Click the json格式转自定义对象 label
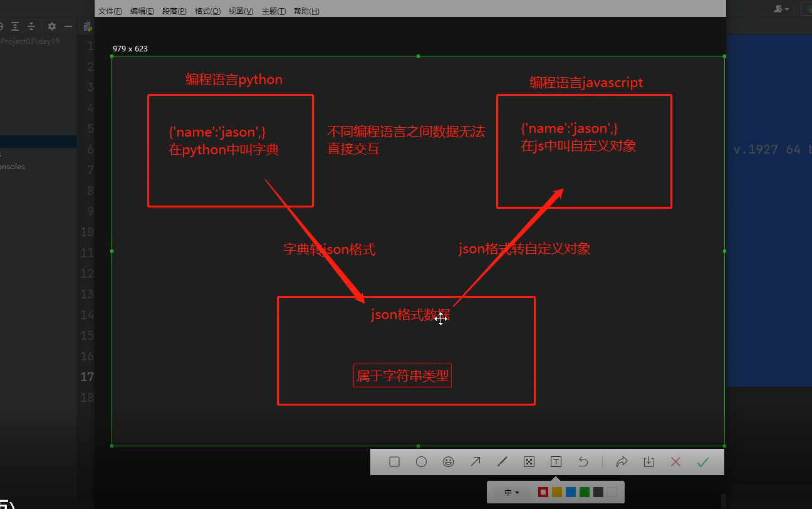Viewport: 812px width, 509px height. point(524,249)
